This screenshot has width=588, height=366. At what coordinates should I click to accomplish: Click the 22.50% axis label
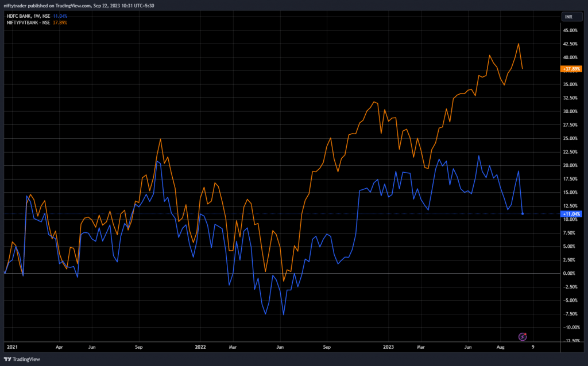click(570, 152)
